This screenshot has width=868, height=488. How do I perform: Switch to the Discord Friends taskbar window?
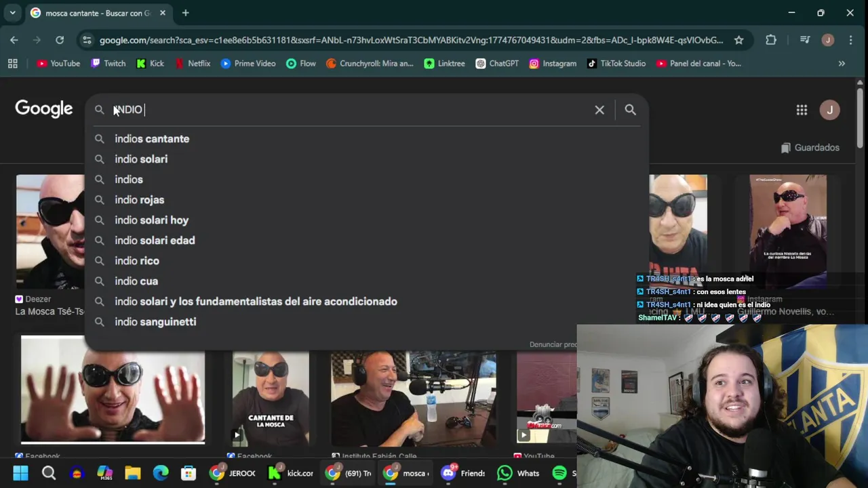[465, 473]
